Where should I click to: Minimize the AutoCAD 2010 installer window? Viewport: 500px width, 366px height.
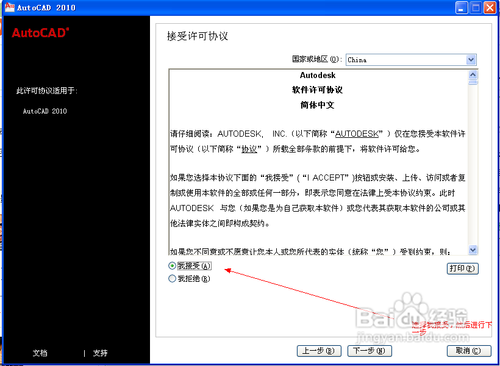[x=461, y=7]
